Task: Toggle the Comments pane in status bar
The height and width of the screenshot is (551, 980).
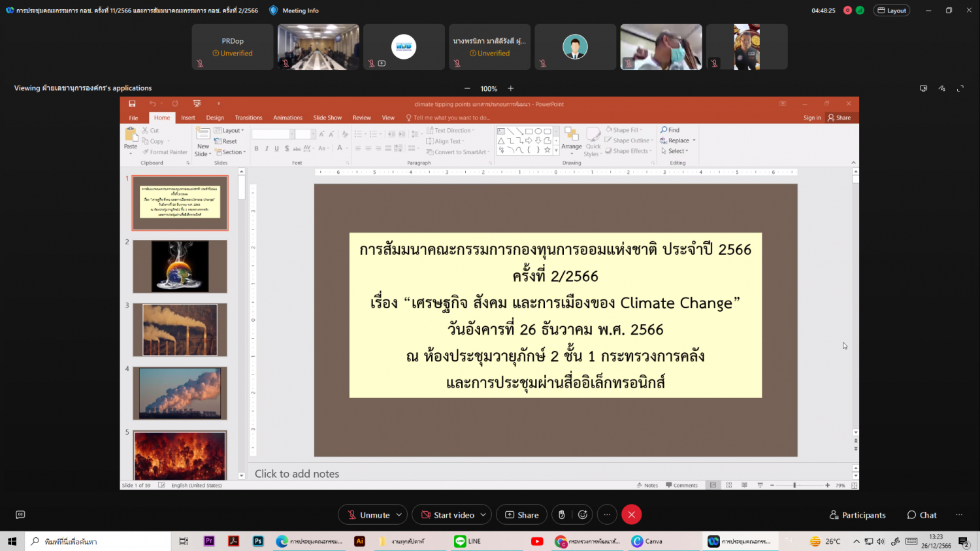Action: coord(681,486)
